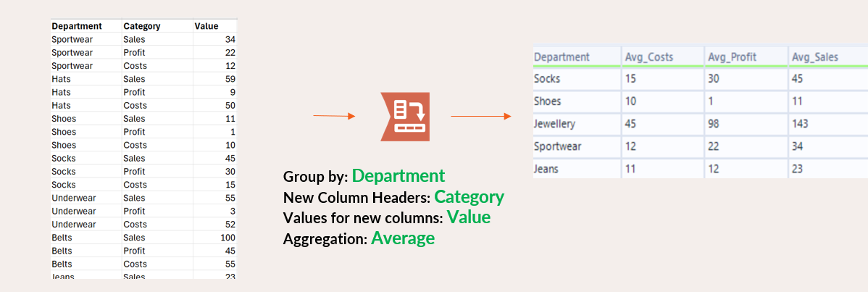
Task: Click Jewellery in the output table
Action: (x=555, y=124)
